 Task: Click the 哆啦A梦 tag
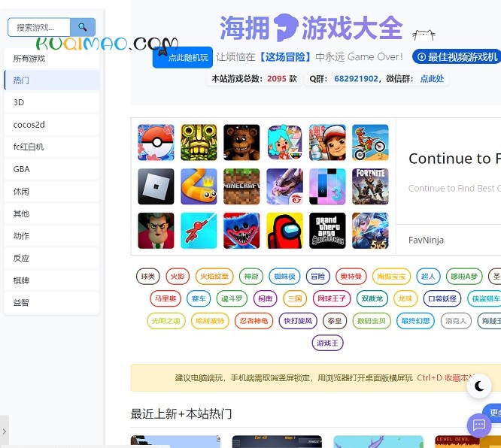464,276
